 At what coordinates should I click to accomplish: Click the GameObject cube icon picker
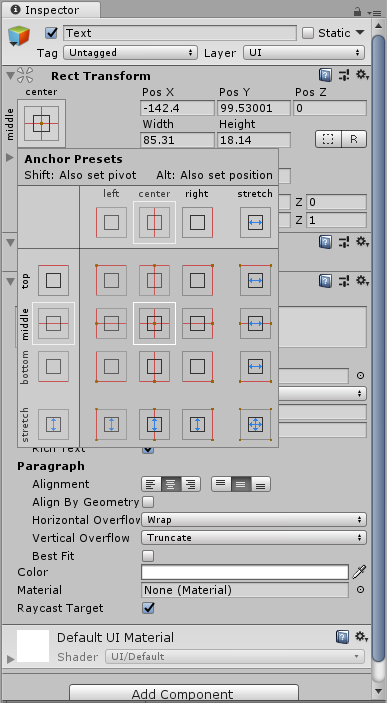coord(19,36)
